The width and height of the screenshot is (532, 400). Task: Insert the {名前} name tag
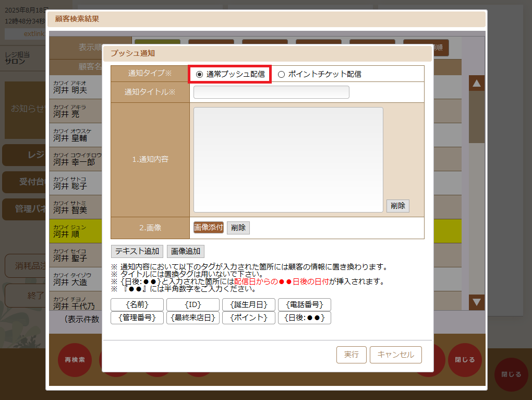[137, 304]
